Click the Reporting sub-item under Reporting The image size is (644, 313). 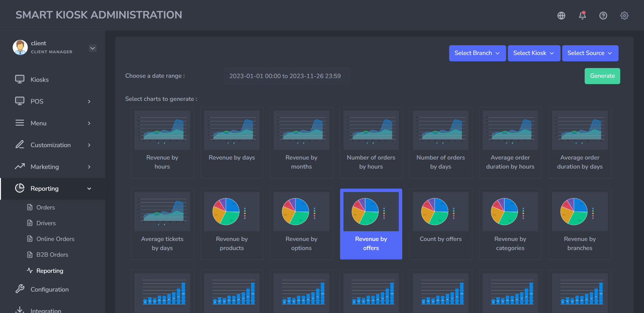click(50, 271)
